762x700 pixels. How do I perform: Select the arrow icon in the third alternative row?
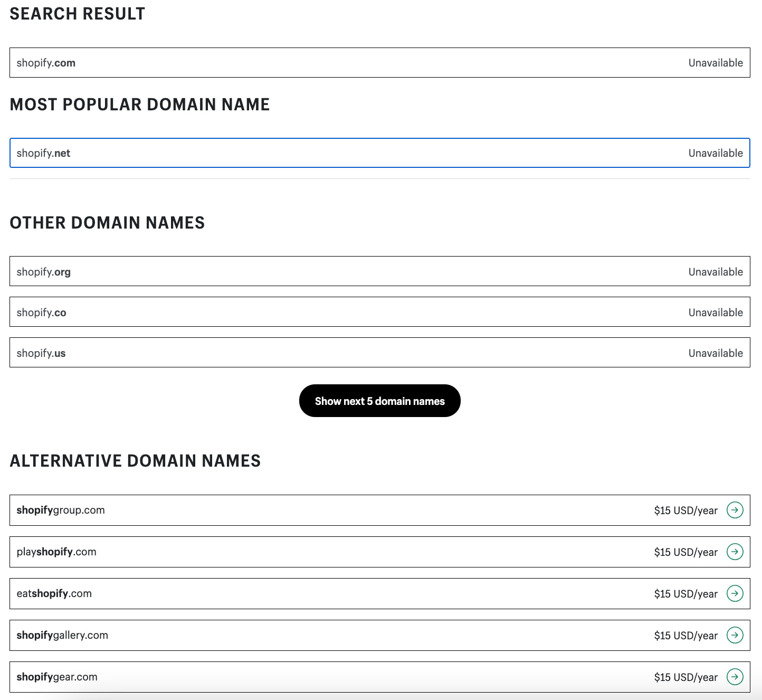pyautogui.click(x=735, y=593)
